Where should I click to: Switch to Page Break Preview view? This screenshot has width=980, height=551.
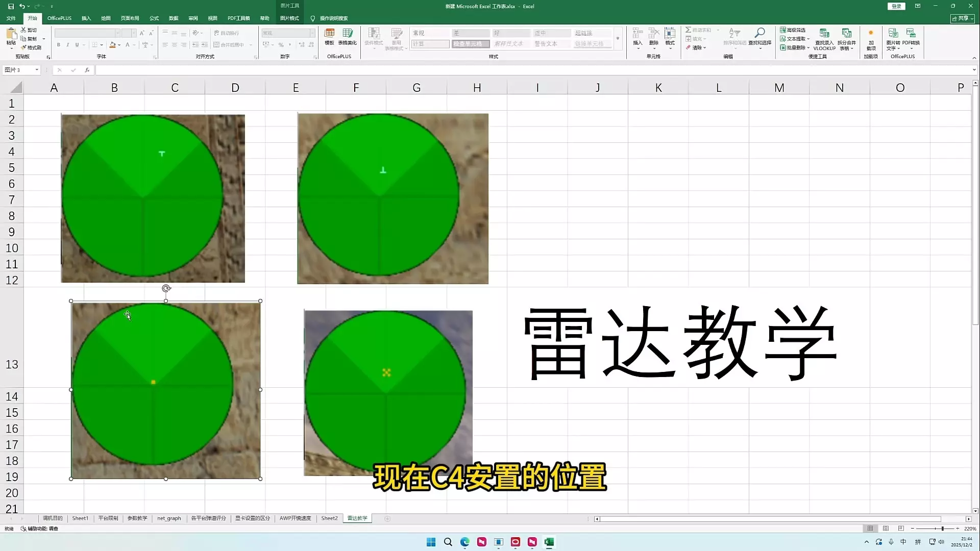coord(901,529)
